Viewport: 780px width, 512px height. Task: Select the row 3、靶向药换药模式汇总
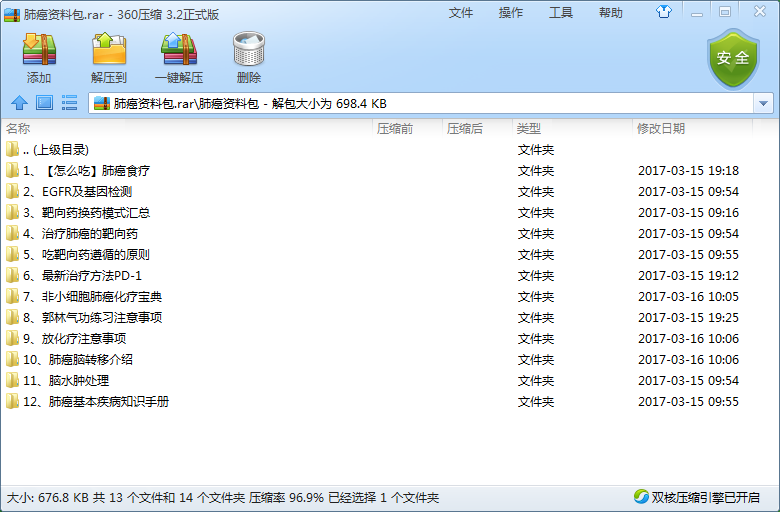pos(390,212)
